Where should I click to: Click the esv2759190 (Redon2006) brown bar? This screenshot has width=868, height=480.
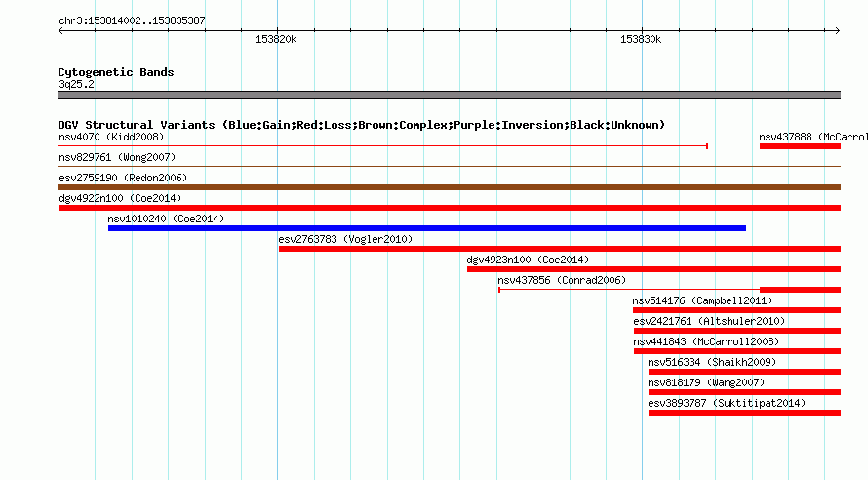coord(449,187)
